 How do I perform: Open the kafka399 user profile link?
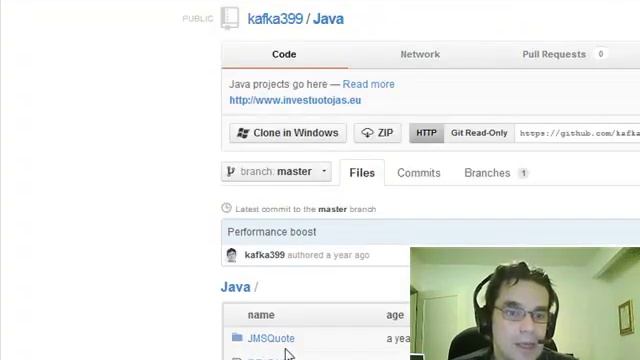click(x=275, y=19)
